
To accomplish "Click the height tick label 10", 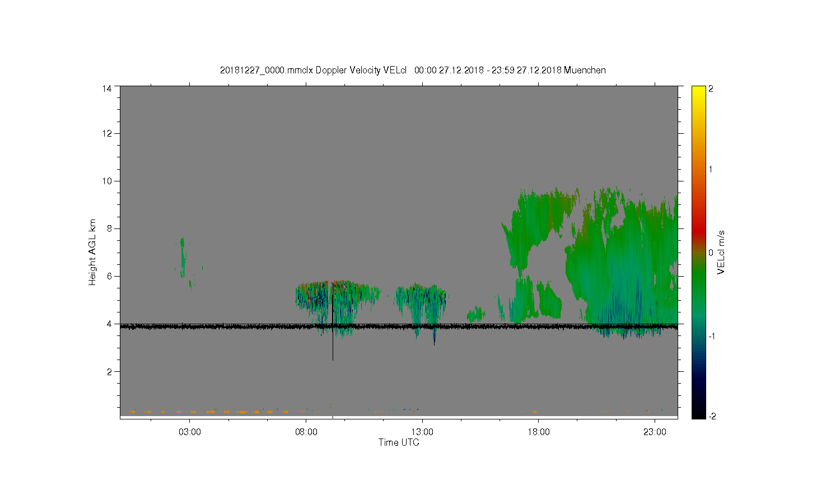I will point(107,181).
